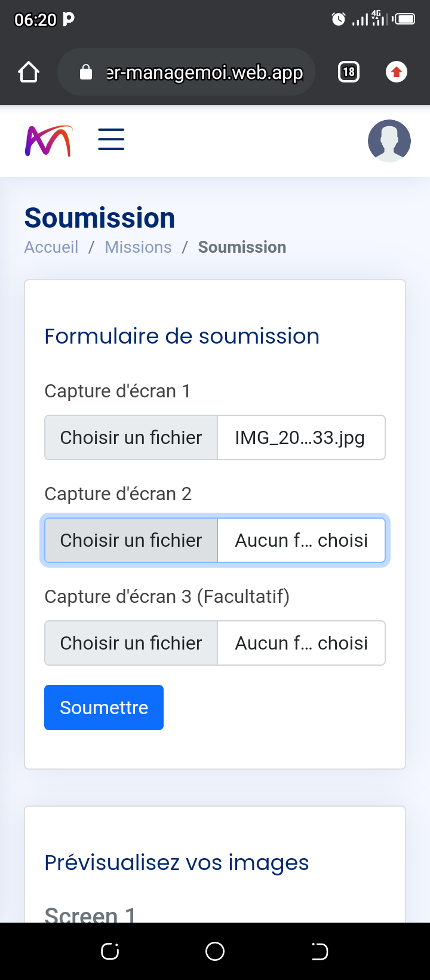Open the browser tab switcher showing 18
The image size is (430, 980).
(349, 72)
